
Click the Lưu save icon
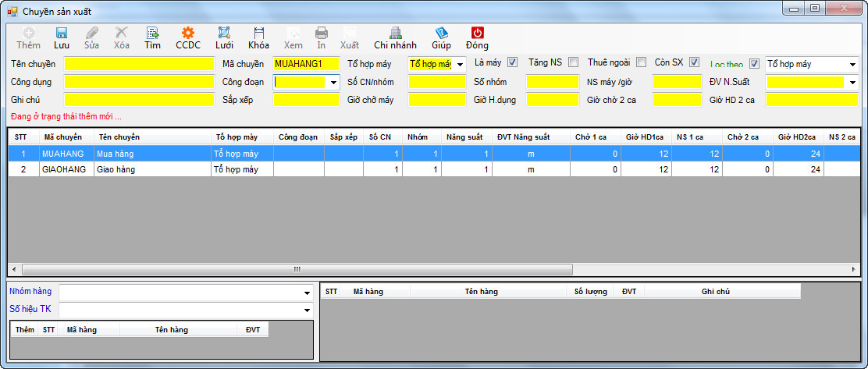click(62, 33)
